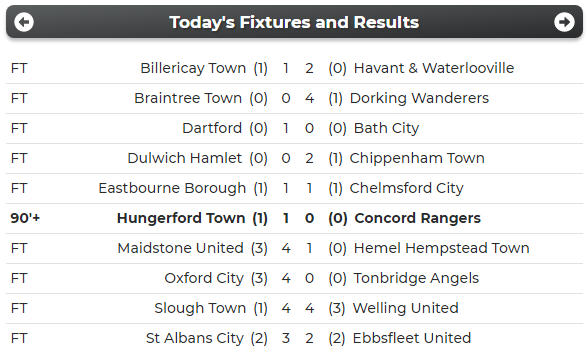Go to previous day's fixtures arrow
Viewport: 588px width, 363px height.
tap(24, 22)
